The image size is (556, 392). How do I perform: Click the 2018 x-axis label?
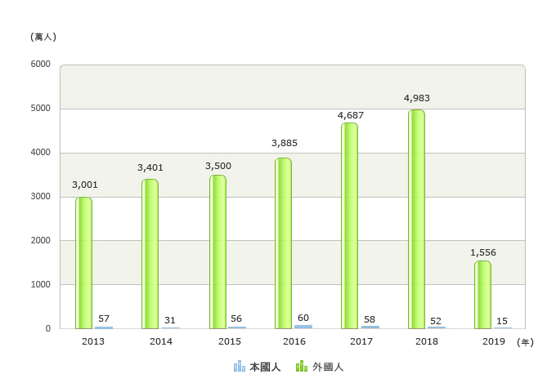tap(427, 341)
